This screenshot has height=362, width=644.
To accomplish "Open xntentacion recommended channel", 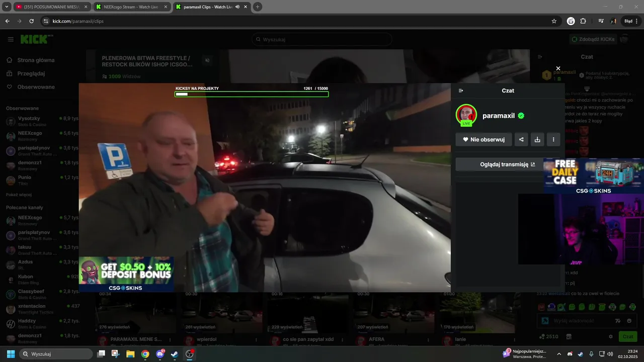I will 41,309.
